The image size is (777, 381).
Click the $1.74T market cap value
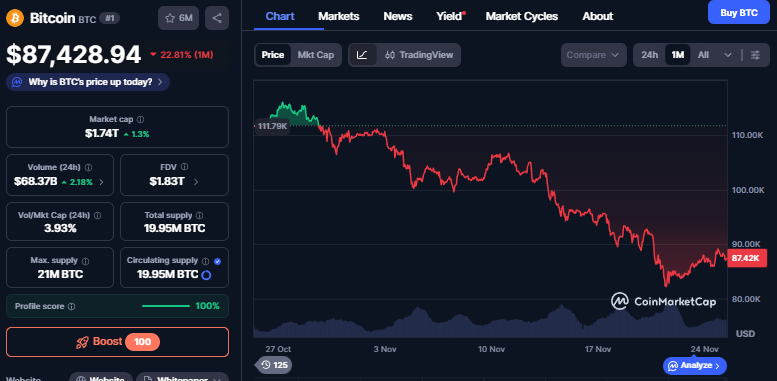(101, 133)
